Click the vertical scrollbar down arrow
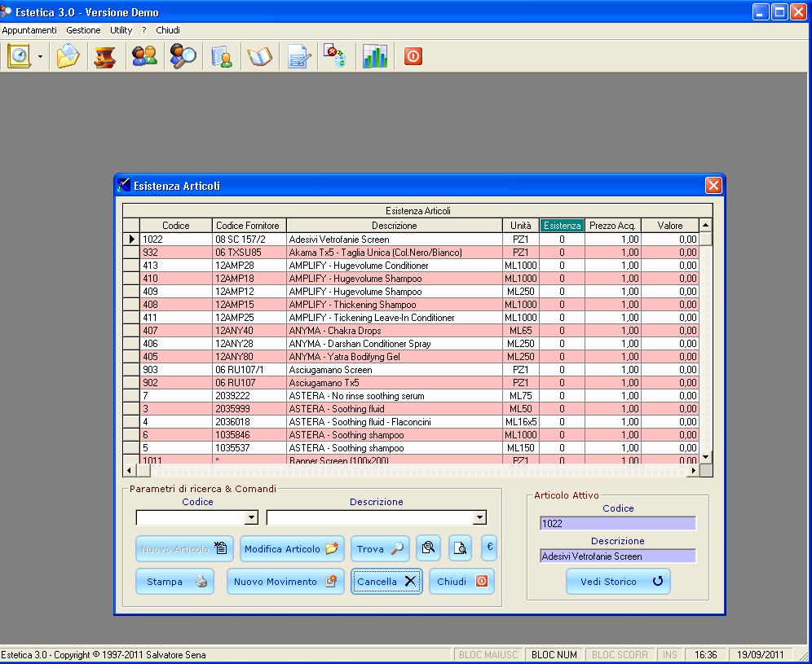Viewport: 812px width, 664px height. [x=705, y=457]
